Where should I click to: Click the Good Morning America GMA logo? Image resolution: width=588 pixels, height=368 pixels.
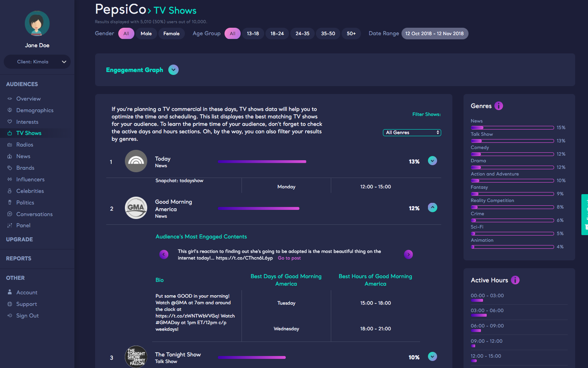[x=136, y=208]
